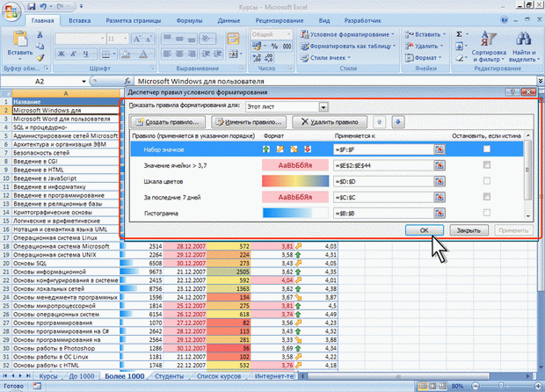The image size is (545, 392).
Task: Expand Вставить cells dropdown
Action: coord(444,34)
